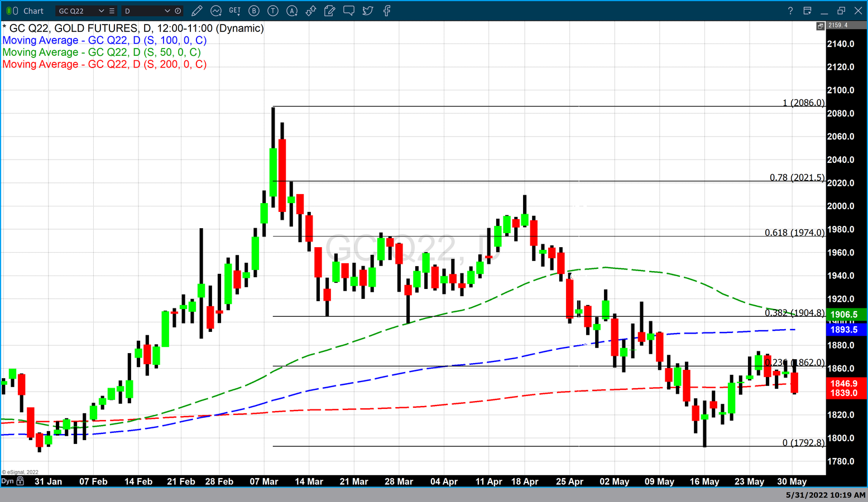
Task: Select the pencil drawing tool
Action: tap(196, 11)
